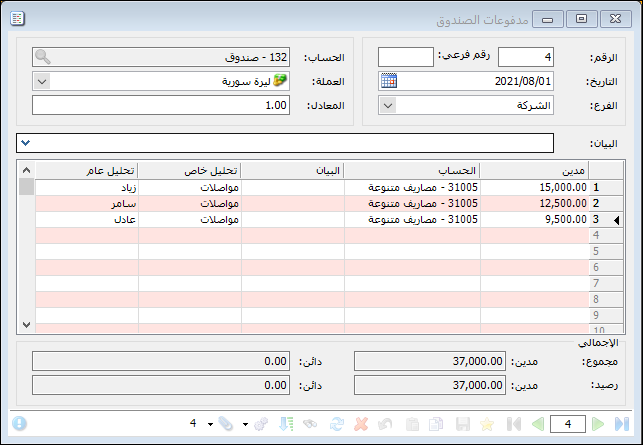Click the currency combo box showing ليرة سورية
The width and height of the screenshot is (643, 445).
point(161,81)
